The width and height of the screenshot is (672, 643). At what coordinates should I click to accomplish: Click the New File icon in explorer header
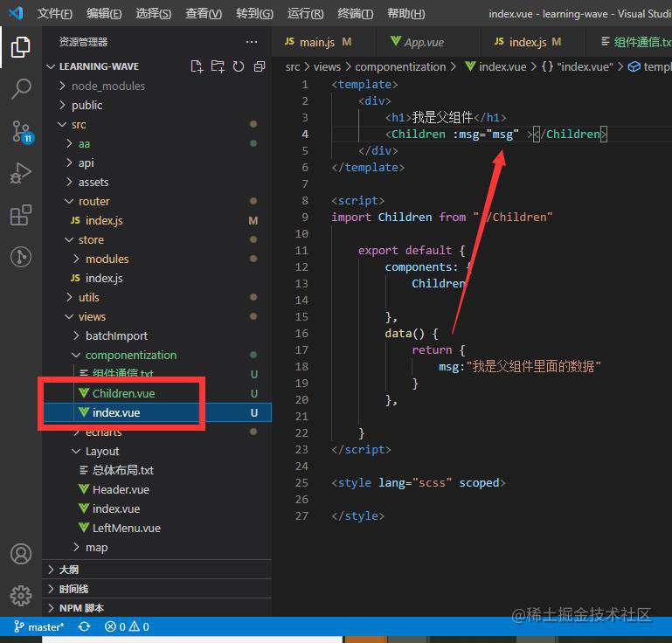click(x=197, y=66)
